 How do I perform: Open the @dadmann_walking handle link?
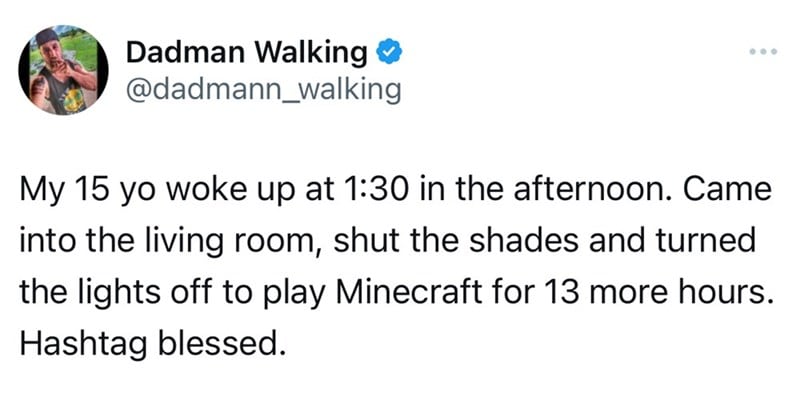[x=263, y=89]
